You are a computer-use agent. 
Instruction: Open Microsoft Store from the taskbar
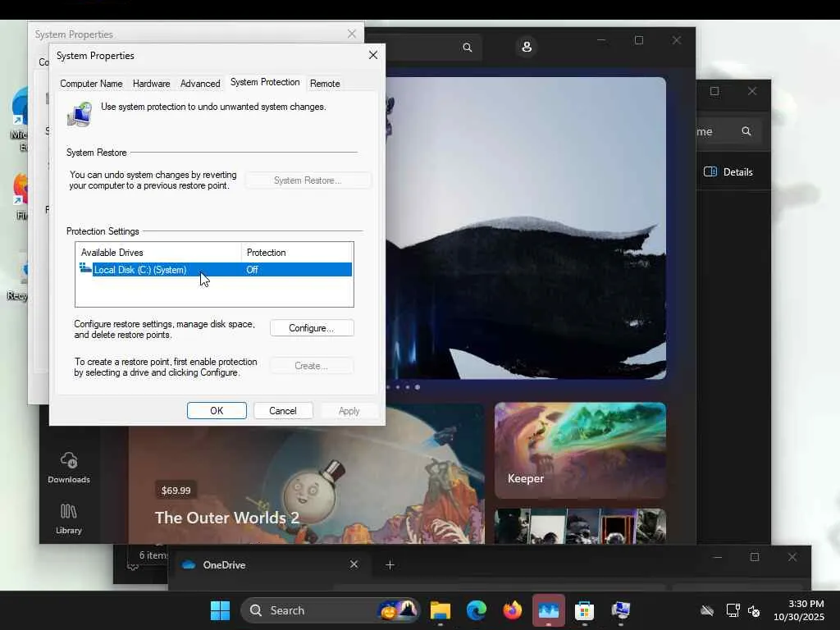[584, 610]
